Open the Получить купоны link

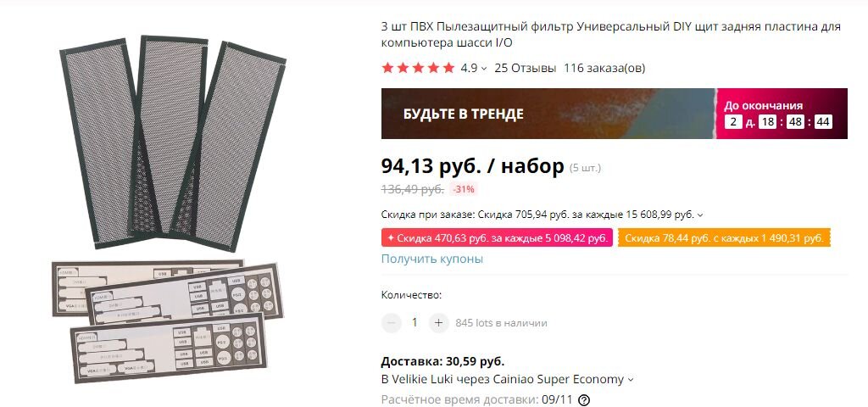(431, 259)
